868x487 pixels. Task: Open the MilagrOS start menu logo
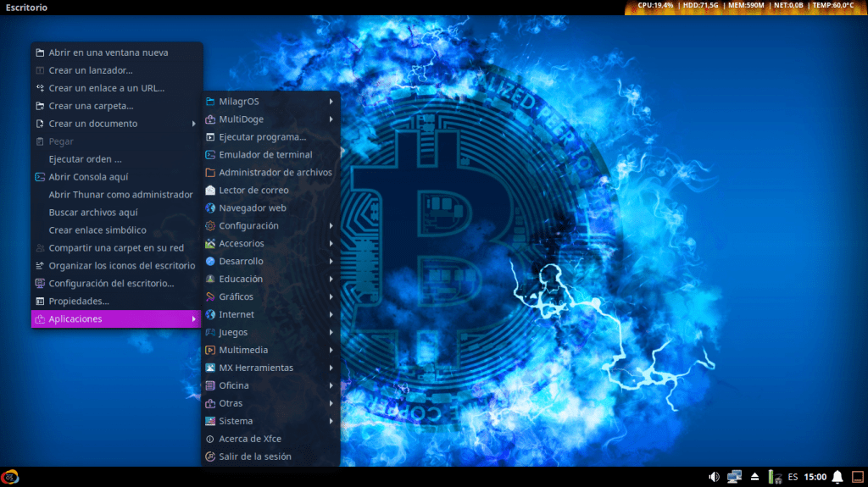coord(10,477)
